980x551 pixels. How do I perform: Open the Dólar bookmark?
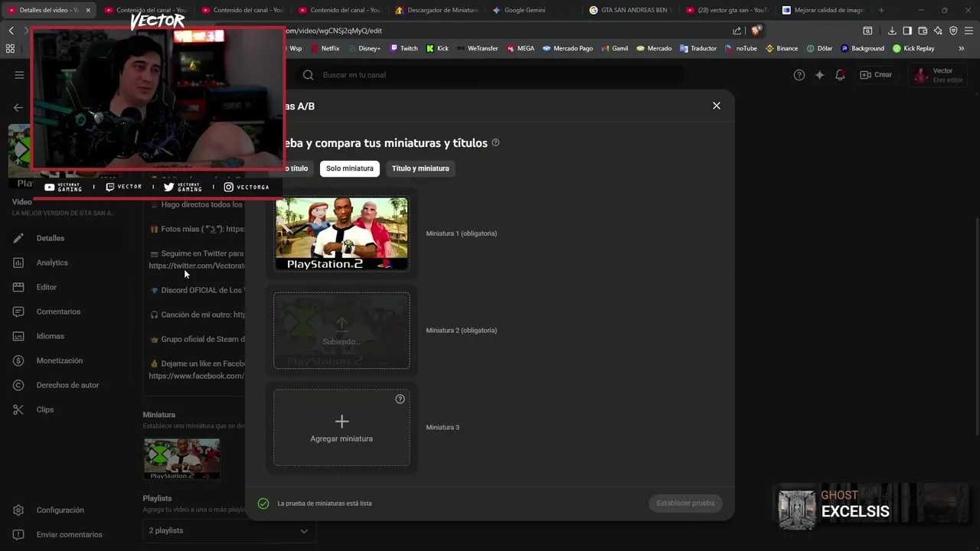819,48
